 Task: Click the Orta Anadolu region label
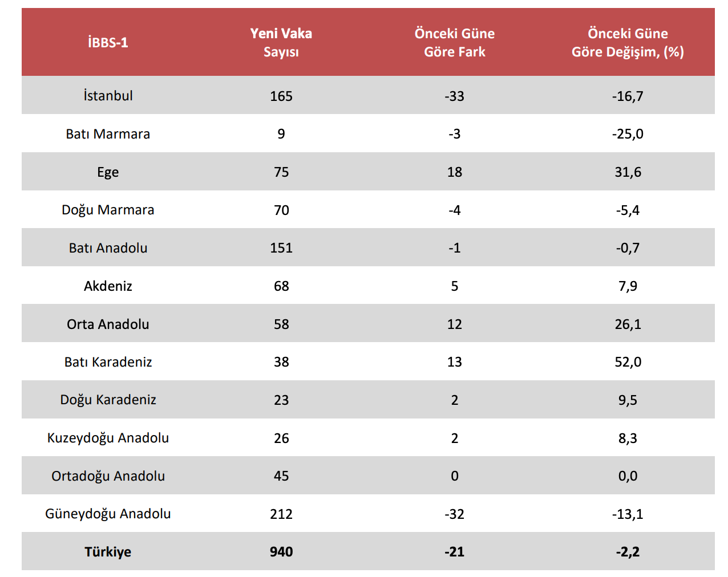coord(108,324)
